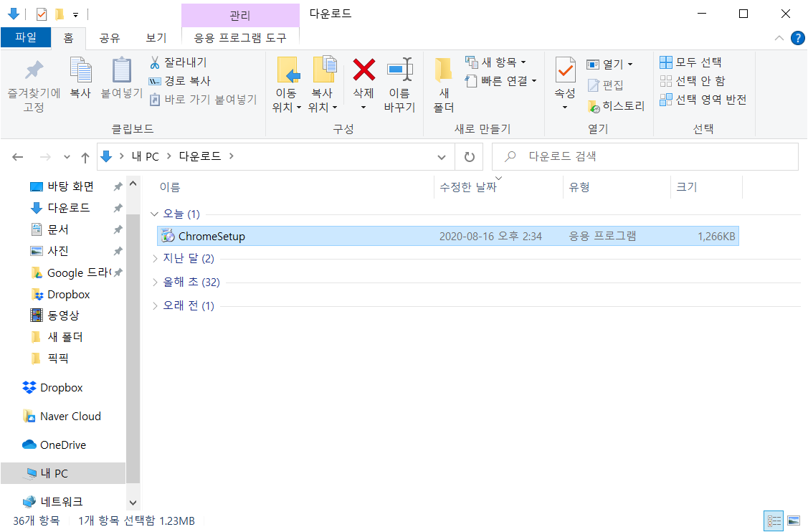Click the Downloads search box
Screen dimensions: 808x532
click(645, 156)
